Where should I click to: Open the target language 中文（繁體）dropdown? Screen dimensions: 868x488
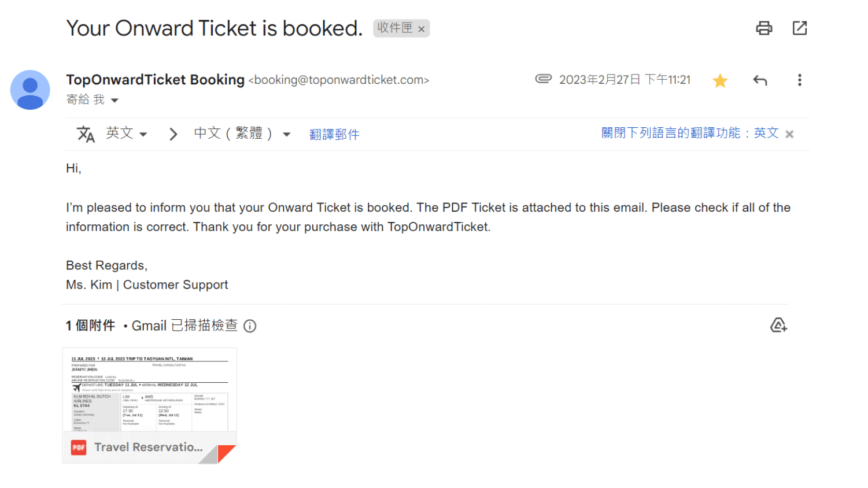(242, 134)
